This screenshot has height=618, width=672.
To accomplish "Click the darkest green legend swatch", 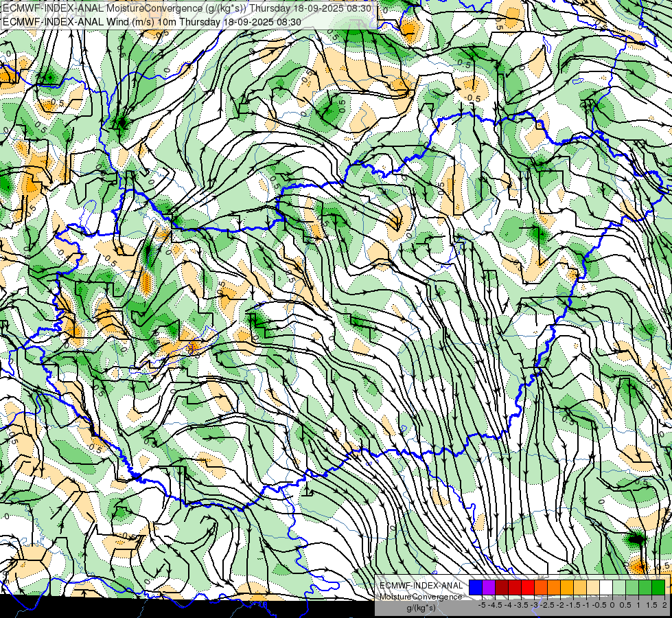I will tap(658, 588).
